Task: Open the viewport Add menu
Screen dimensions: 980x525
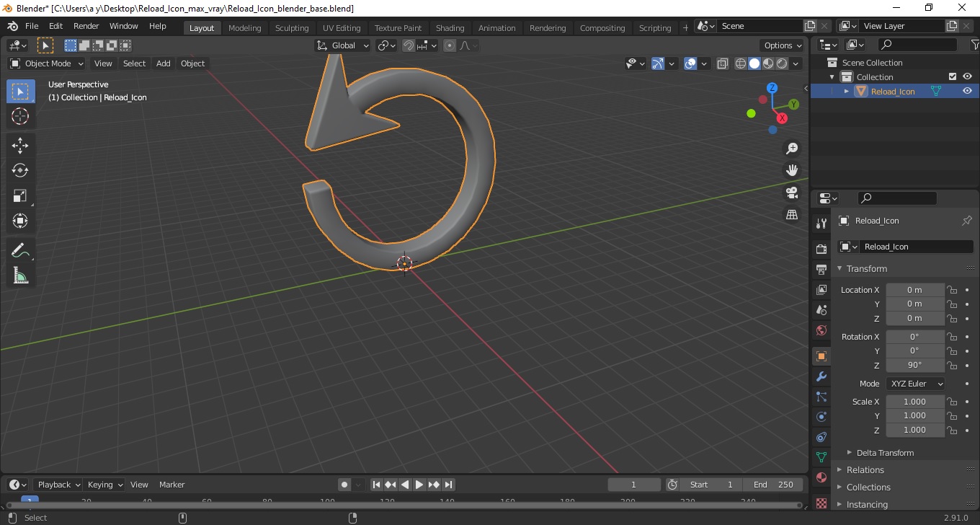Action: 164,63
